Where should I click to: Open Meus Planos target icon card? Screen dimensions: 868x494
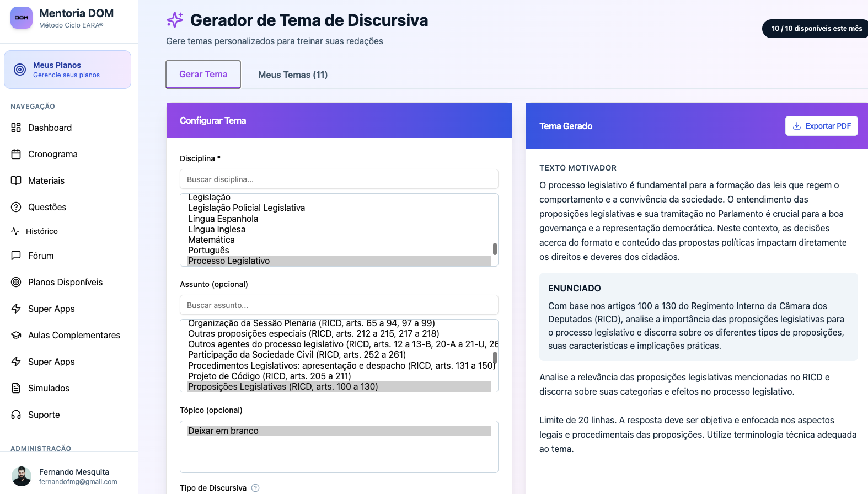point(67,70)
